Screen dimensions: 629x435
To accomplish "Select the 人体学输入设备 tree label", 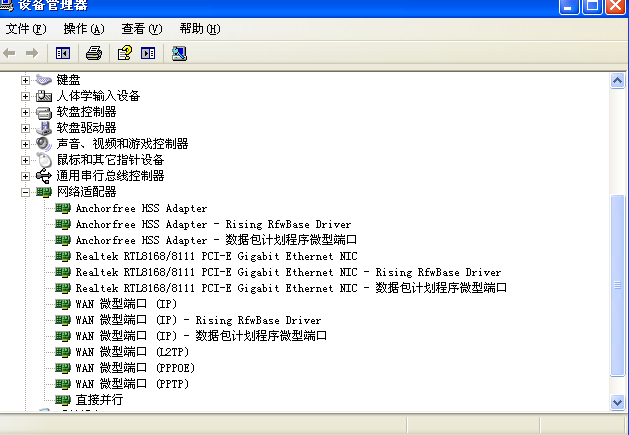I will [x=98, y=96].
